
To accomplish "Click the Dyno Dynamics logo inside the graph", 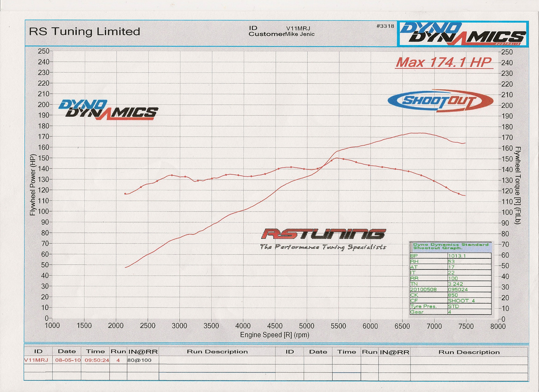I will pos(107,110).
